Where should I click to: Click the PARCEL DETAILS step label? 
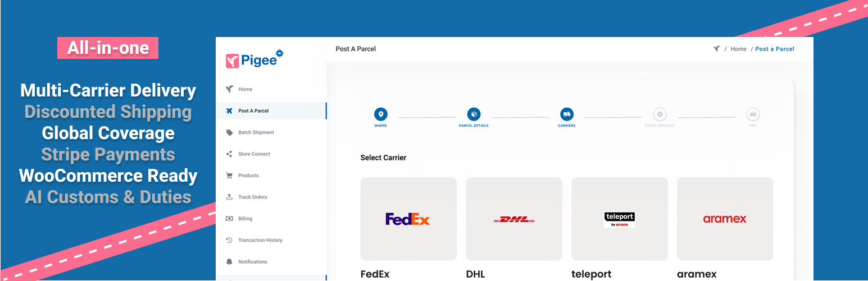pyautogui.click(x=474, y=126)
